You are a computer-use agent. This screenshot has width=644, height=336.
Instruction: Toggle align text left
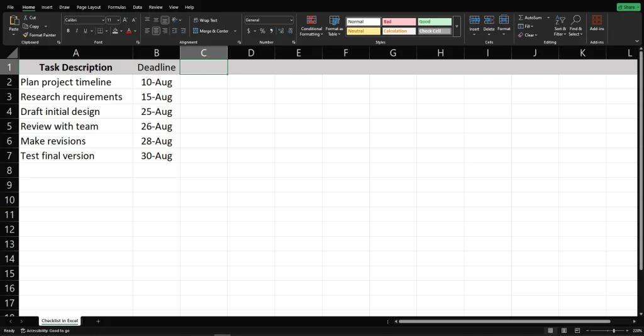[x=147, y=31]
